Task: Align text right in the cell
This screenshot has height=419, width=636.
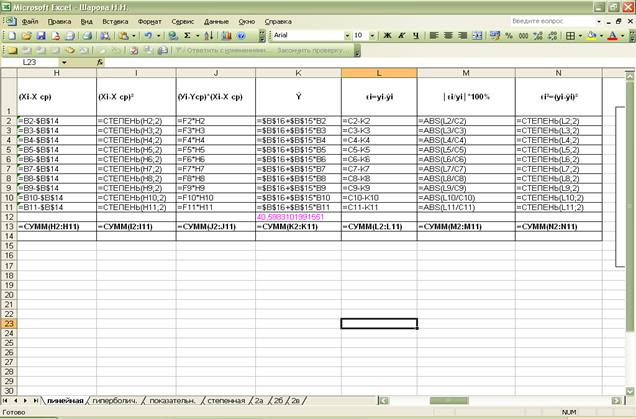Action: tap(462, 36)
